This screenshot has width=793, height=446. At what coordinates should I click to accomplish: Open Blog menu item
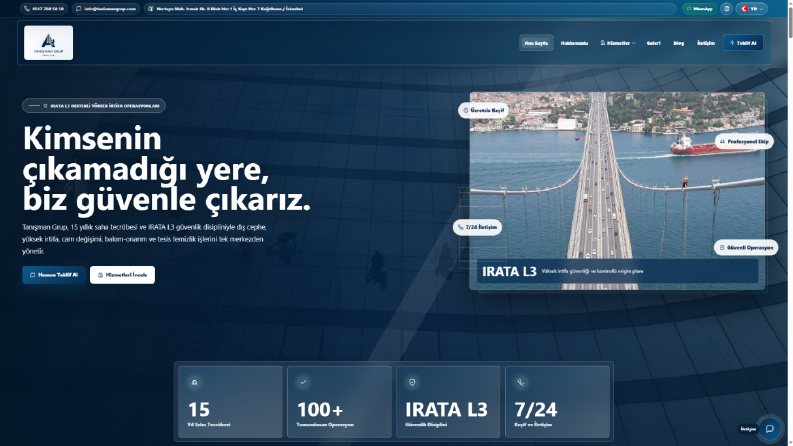679,43
